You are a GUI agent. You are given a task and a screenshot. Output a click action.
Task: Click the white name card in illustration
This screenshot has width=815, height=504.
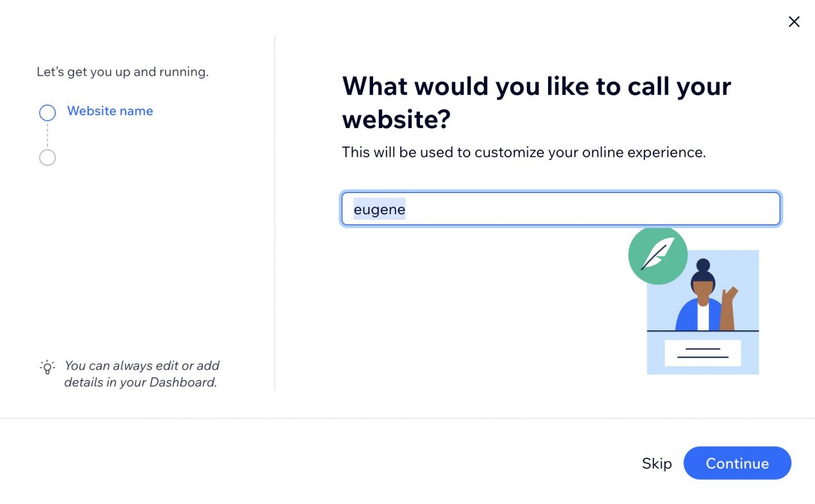[x=702, y=353]
